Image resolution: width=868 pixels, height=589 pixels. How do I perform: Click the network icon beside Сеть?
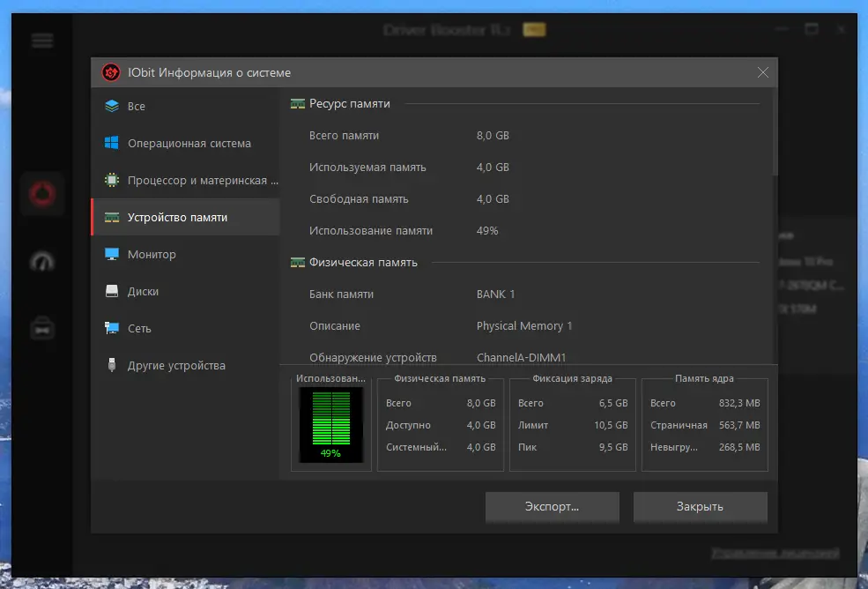tap(112, 329)
